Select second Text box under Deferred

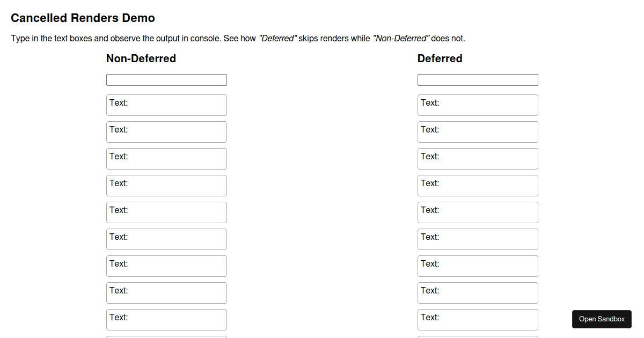point(478,132)
